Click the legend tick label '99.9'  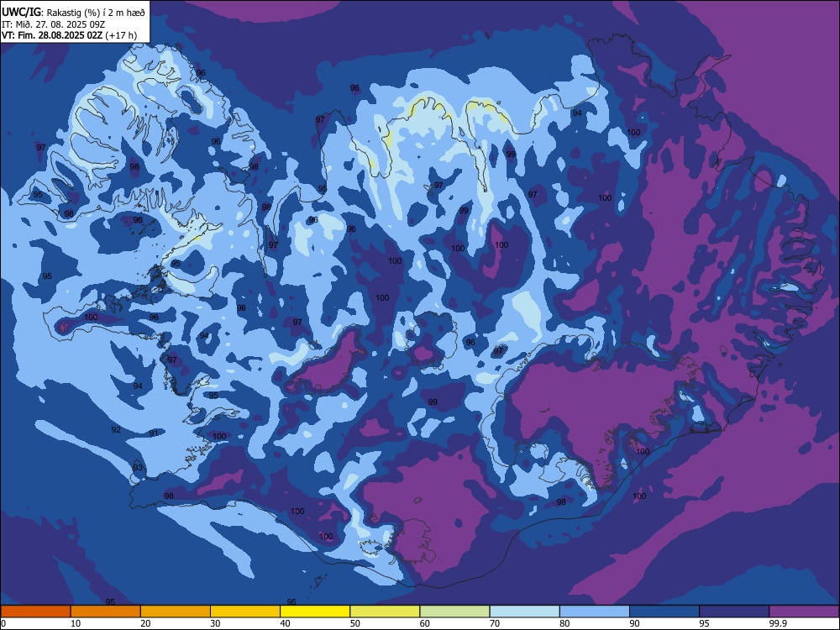pyautogui.click(x=778, y=623)
